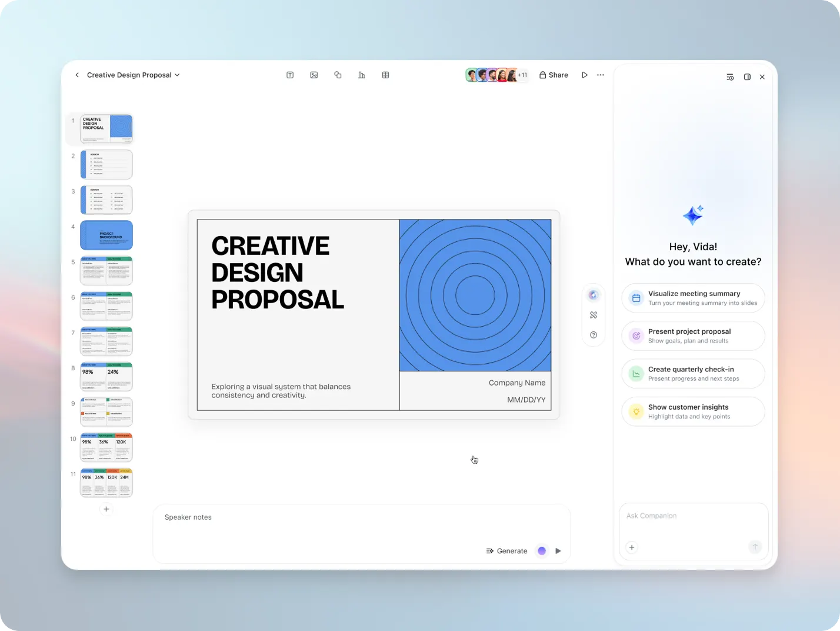Start the slideshow with the play icon
The height and width of the screenshot is (631, 840).
[585, 75]
